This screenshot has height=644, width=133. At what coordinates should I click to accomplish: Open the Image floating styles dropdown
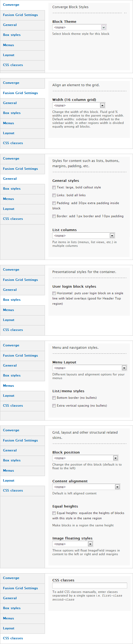[73, 544]
